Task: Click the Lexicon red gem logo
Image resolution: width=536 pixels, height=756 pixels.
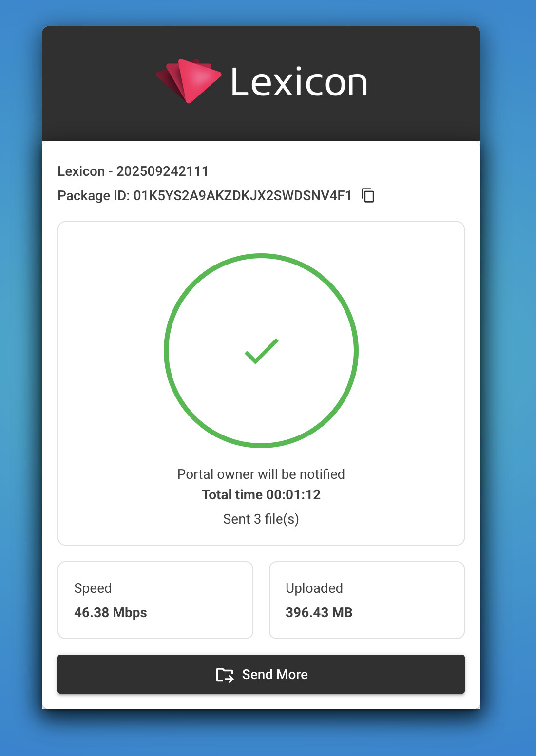Action: (x=189, y=81)
